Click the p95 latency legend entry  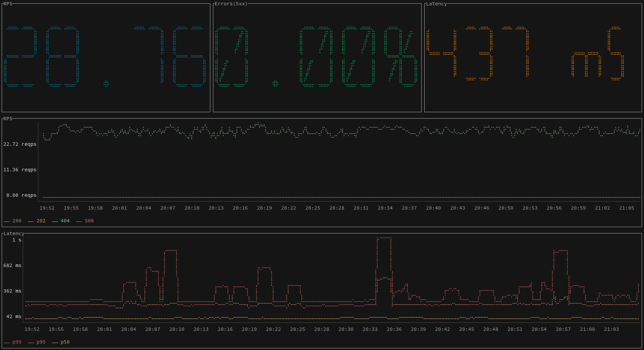[37, 342]
